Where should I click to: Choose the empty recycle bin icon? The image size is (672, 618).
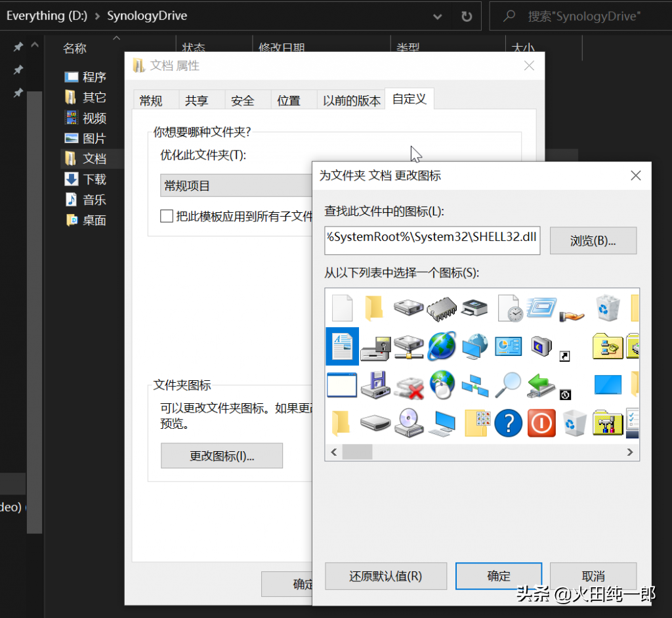pyautogui.click(x=574, y=423)
